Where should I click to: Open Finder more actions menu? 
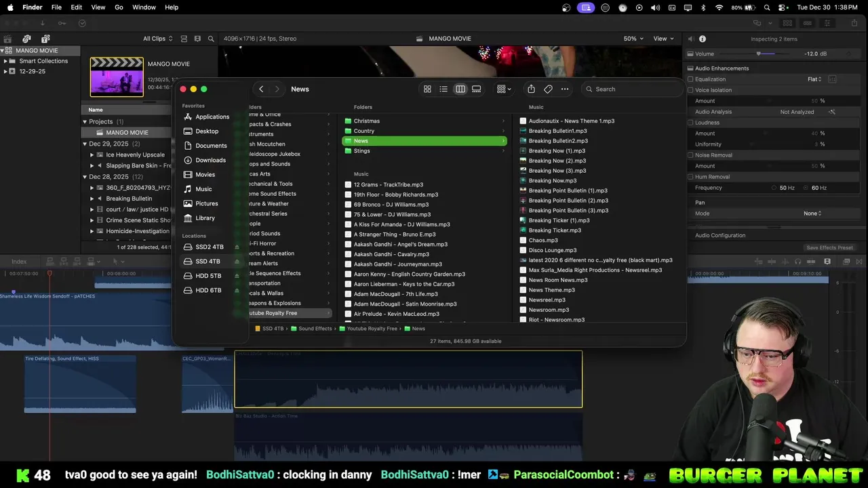[565, 89]
